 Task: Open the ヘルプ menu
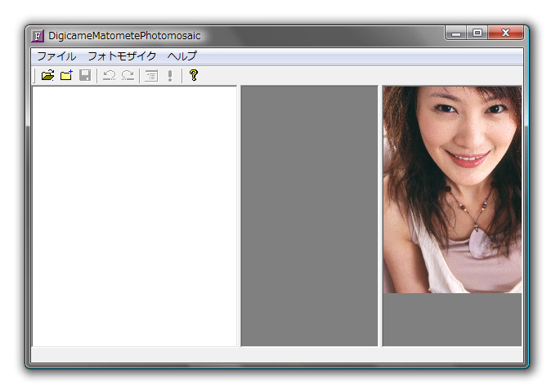click(182, 56)
